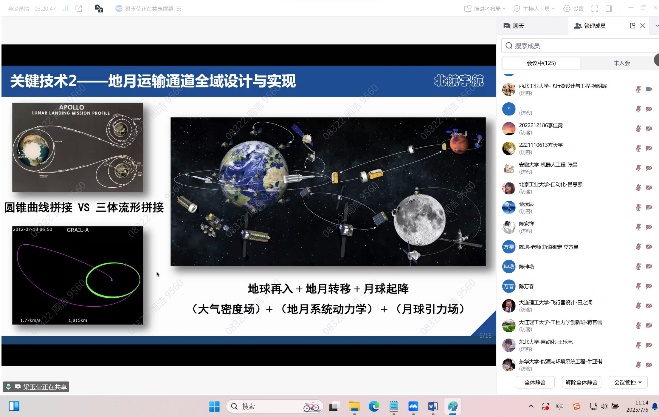Viewport: 659px width, 417px height.
Task: Mute the first participant's microphone
Action: tap(637, 88)
